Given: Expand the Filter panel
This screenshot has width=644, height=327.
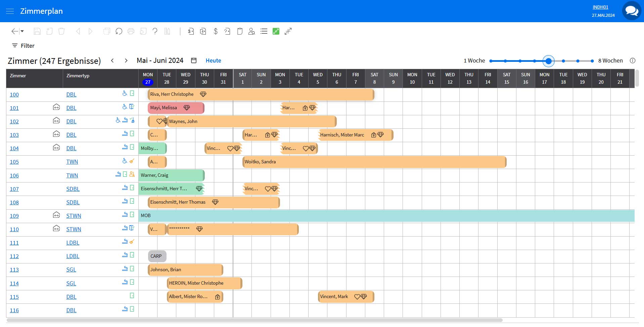Looking at the screenshot, I should coord(24,46).
